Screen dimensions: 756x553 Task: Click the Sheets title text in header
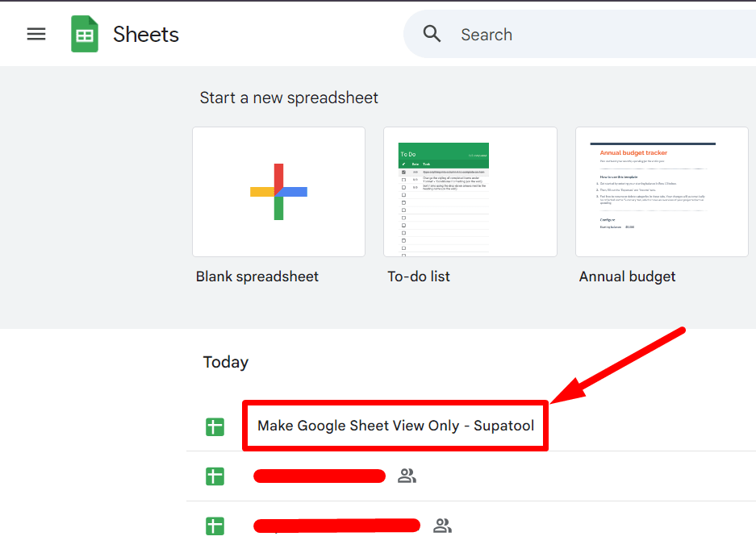tap(145, 34)
